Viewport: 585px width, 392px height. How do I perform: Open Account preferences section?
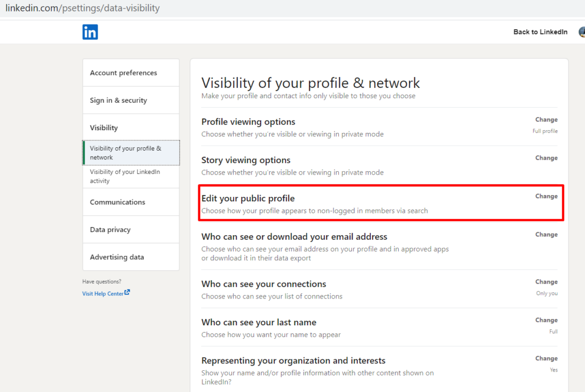131,72
